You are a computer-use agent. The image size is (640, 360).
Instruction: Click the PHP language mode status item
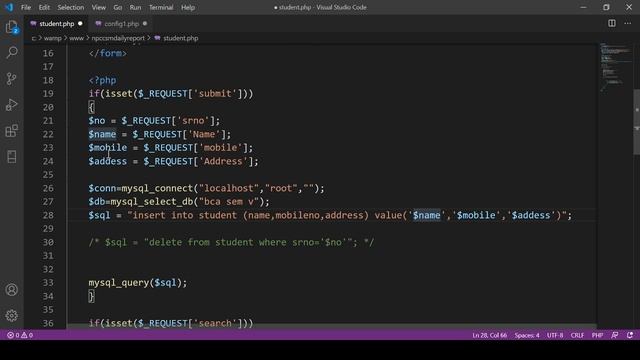pos(597,335)
